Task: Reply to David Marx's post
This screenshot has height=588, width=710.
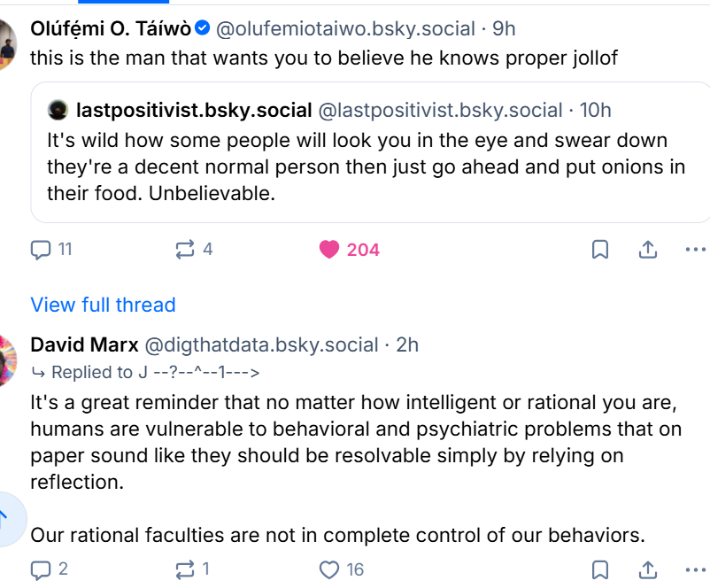Action: [x=42, y=569]
